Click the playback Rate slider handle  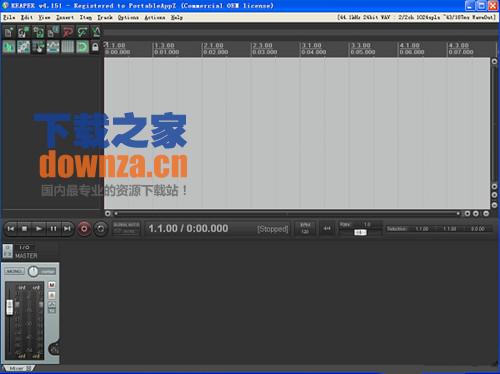360,232
